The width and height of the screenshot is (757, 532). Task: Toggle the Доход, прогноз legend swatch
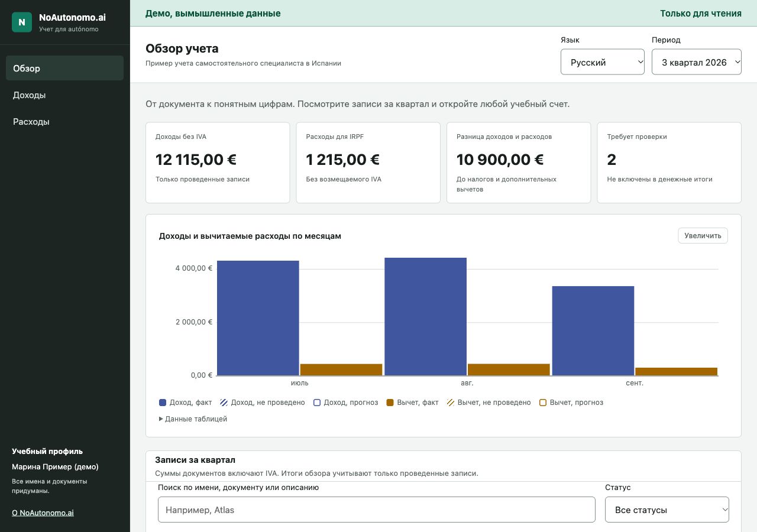tap(316, 403)
